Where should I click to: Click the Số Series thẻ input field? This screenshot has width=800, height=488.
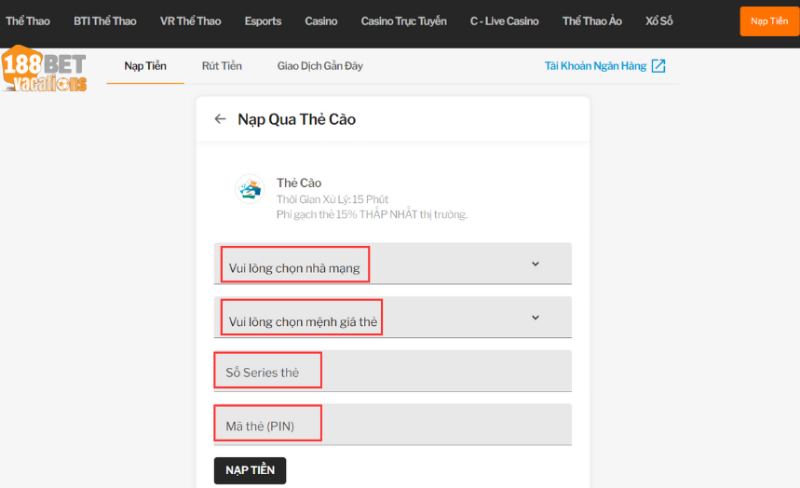click(392, 371)
